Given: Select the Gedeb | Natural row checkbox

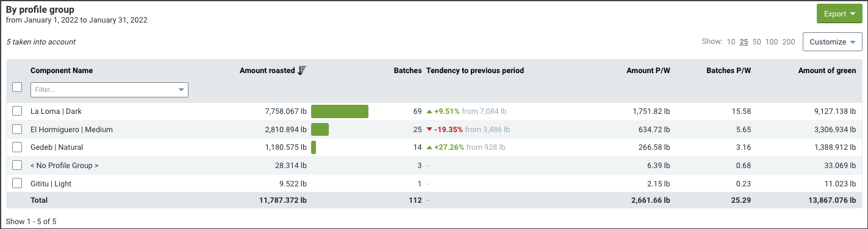Looking at the screenshot, I should [18, 147].
